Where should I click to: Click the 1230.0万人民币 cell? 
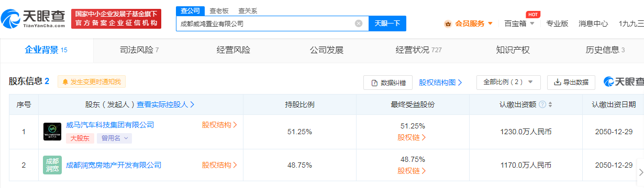tap(526, 132)
